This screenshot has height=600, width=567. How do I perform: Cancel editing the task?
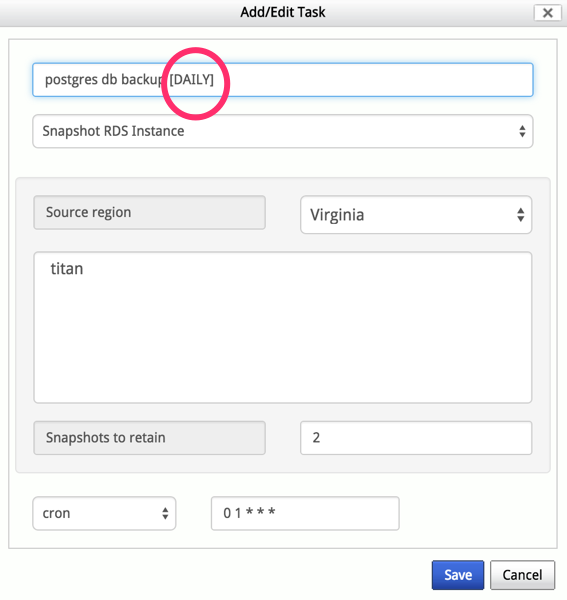point(522,575)
